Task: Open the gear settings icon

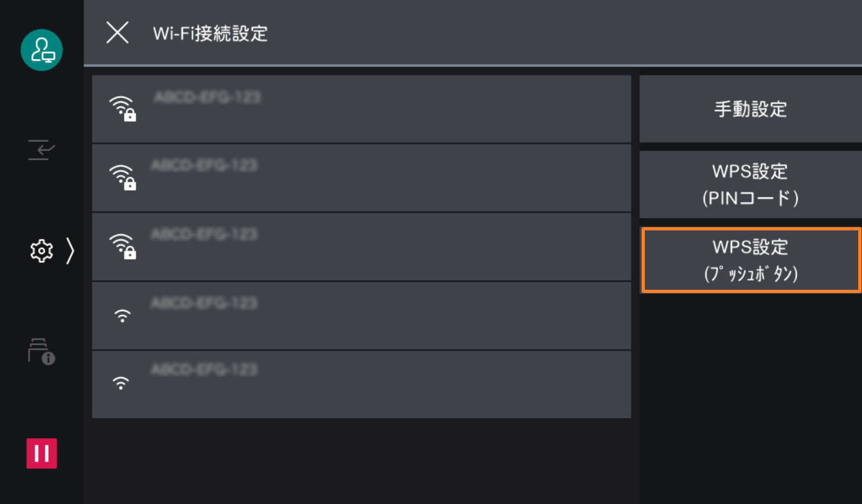Action: [x=42, y=251]
